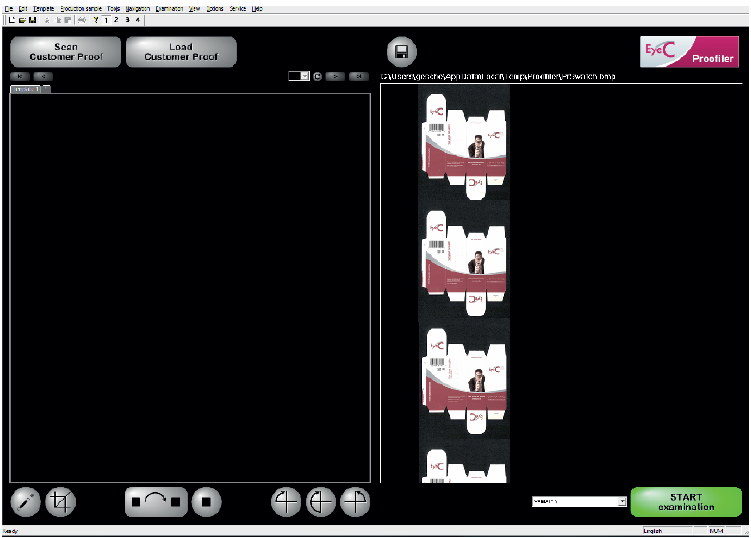Screen dimensions: 751x538
Task: Select toolbar step number 2
Action: pos(116,20)
